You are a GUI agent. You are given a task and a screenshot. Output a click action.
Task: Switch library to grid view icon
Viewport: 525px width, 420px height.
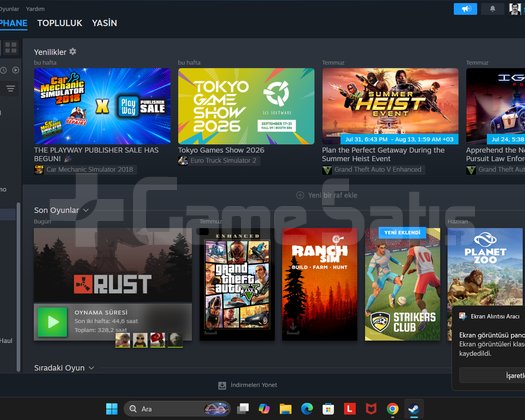[11, 48]
